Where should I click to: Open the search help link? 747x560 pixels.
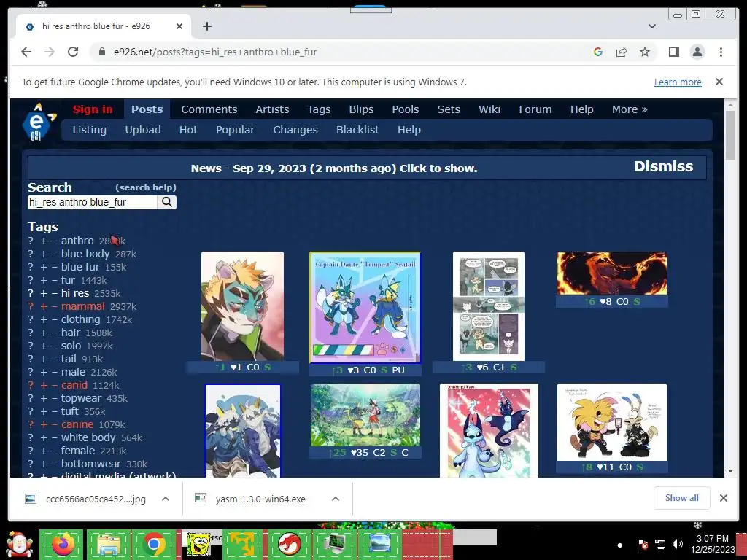pos(146,187)
